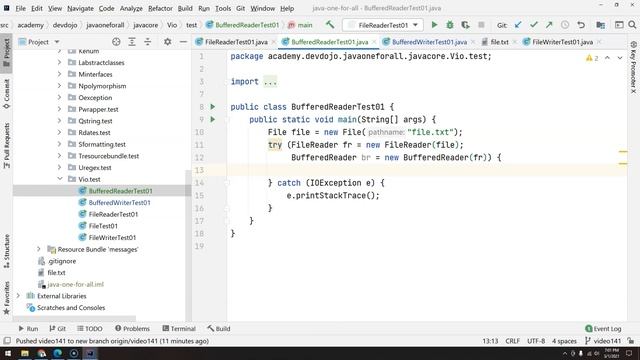Switch to BufferedWriterTest01.java tab
The height and width of the screenshot is (360, 640).
click(429, 42)
